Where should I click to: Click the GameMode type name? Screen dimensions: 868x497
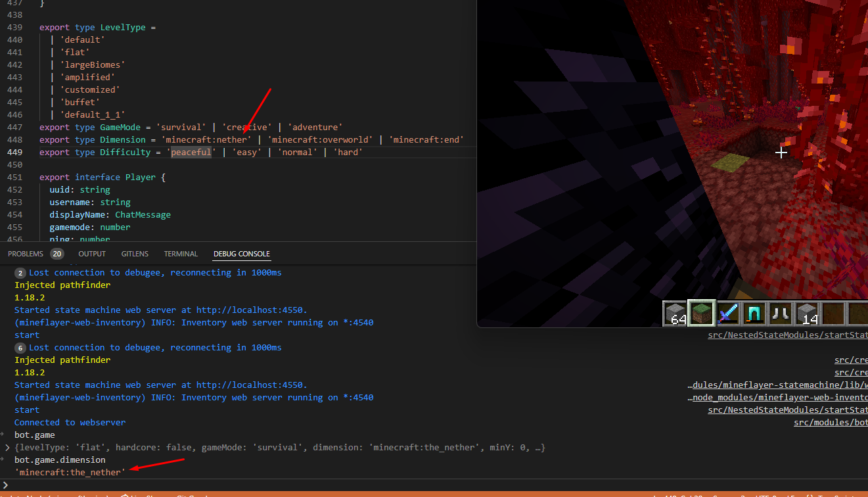point(120,128)
